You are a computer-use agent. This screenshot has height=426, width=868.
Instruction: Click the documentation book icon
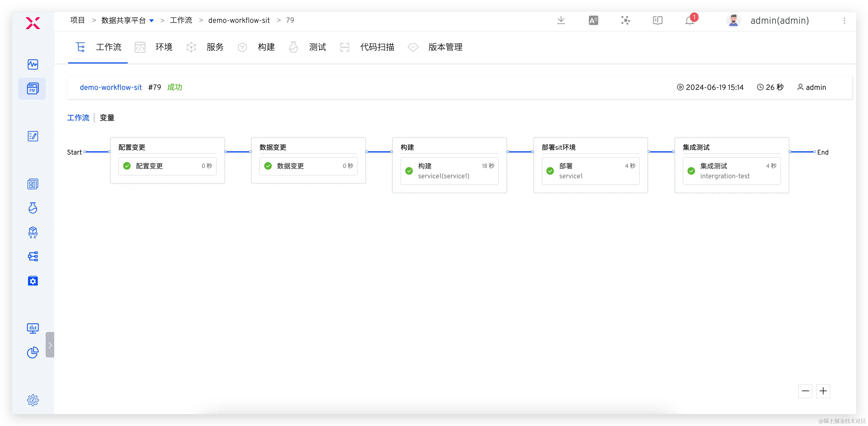click(x=657, y=20)
